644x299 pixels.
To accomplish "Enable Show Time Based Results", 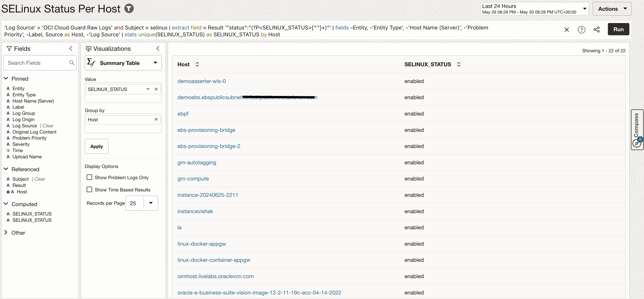I will pyautogui.click(x=89, y=190).
